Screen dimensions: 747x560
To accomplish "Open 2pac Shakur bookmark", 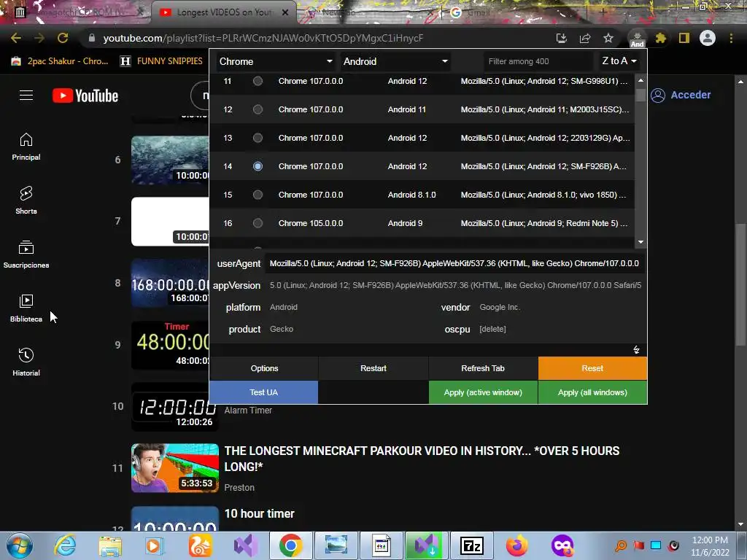I will 60,61.
